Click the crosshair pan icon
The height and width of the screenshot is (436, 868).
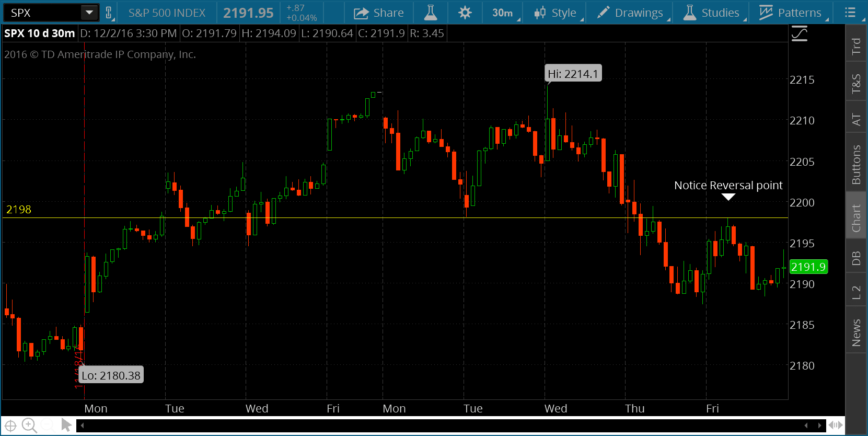click(x=10, y=426)
